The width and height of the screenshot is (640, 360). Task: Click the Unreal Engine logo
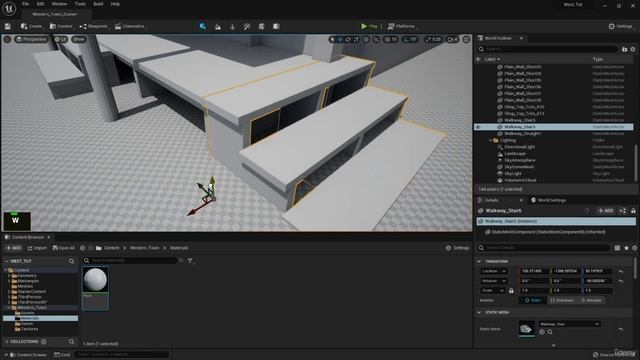[x=9, y=8]
